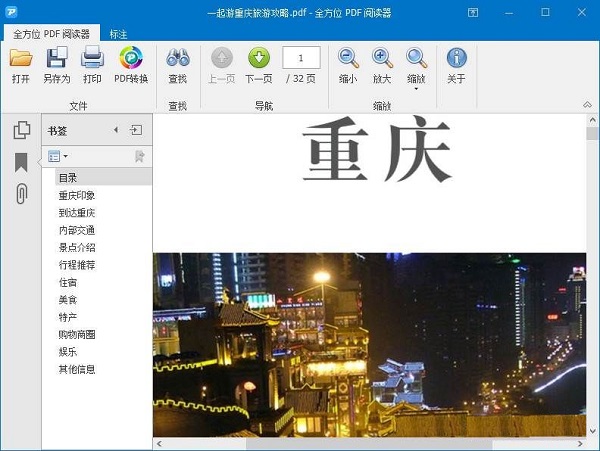Open the 美食 bookmark entry
The height and width of the screenshot is (451, 600).
(68, 299)
